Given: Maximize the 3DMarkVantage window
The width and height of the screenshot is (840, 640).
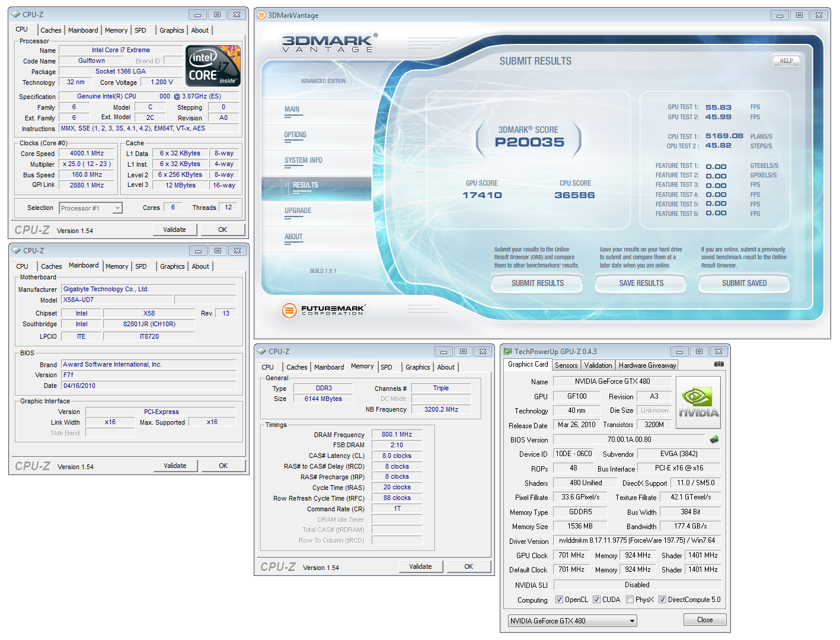Looking at the screenshot, I should [799, 15].
